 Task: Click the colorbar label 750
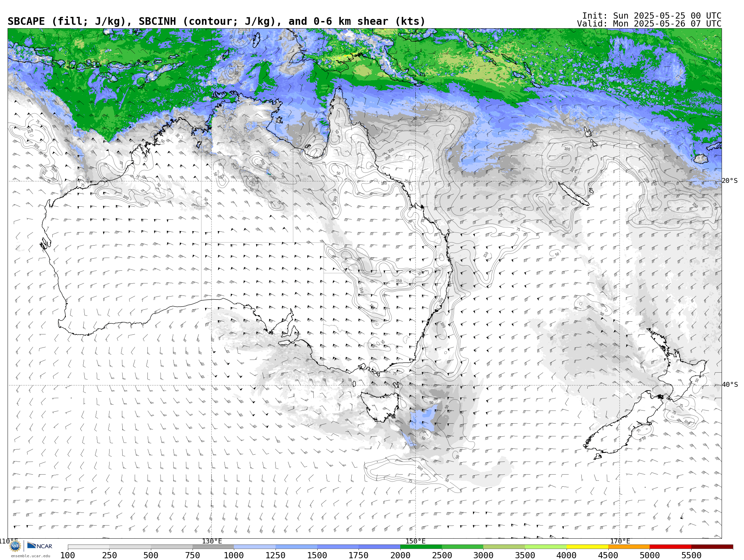193,555
